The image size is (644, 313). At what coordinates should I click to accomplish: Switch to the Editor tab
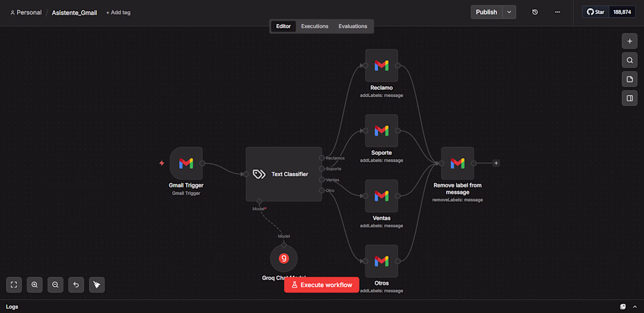[x=283, y=26]
